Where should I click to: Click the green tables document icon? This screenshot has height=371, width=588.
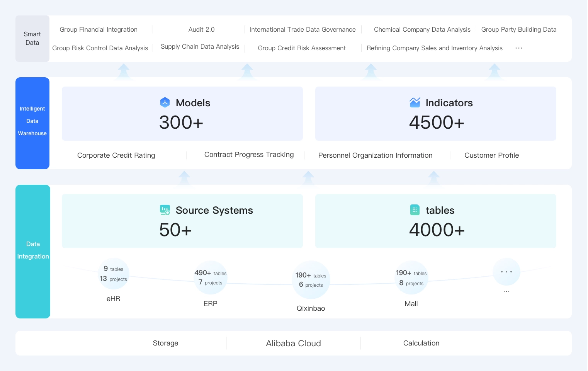point(415,210)
